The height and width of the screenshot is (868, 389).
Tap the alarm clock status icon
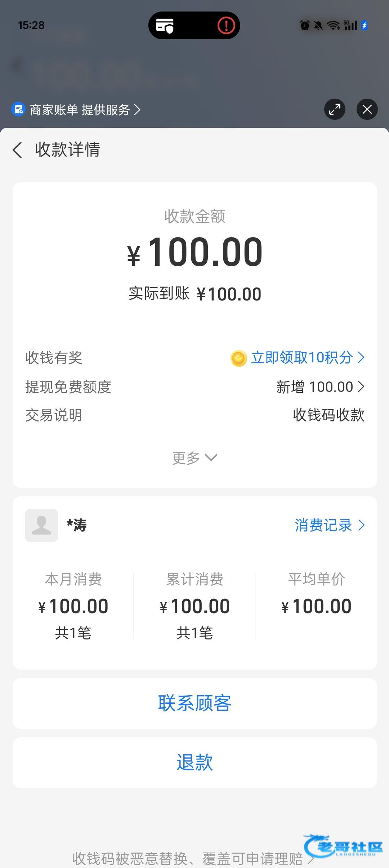pyautogui.click(x=305, y=25)
